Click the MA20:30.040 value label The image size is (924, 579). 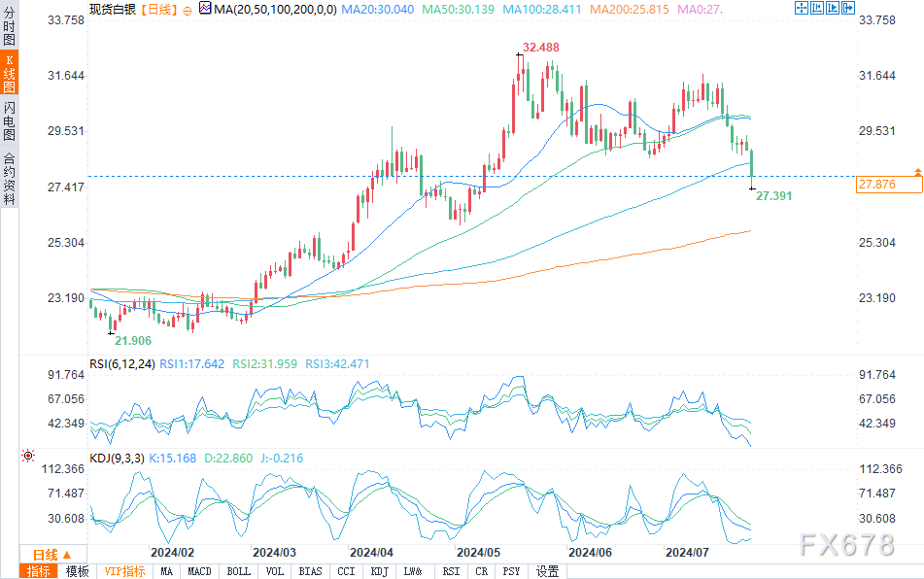(x=378, y=10)
